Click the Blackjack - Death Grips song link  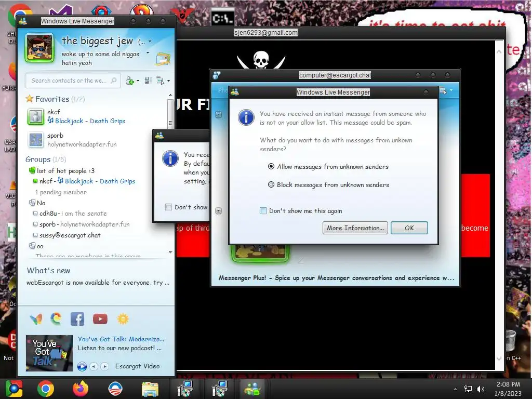pyautogui.click(x=90, y=121)
